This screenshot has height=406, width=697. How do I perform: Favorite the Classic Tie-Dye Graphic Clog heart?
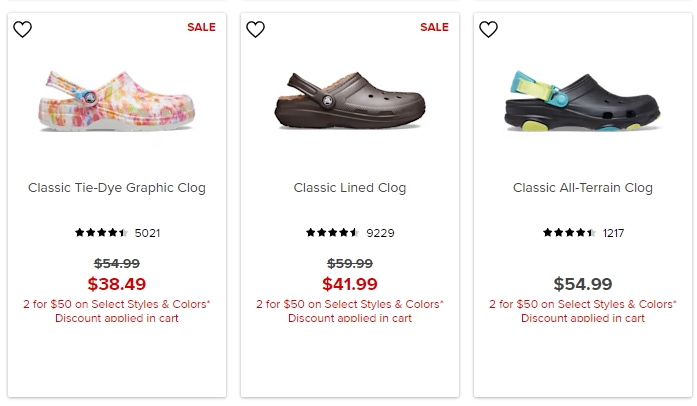pos(22,29)
